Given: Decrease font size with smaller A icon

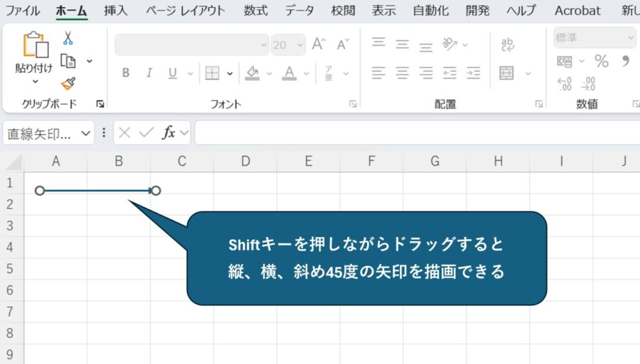Looking at the screenshot, I should tap(343, 44).
